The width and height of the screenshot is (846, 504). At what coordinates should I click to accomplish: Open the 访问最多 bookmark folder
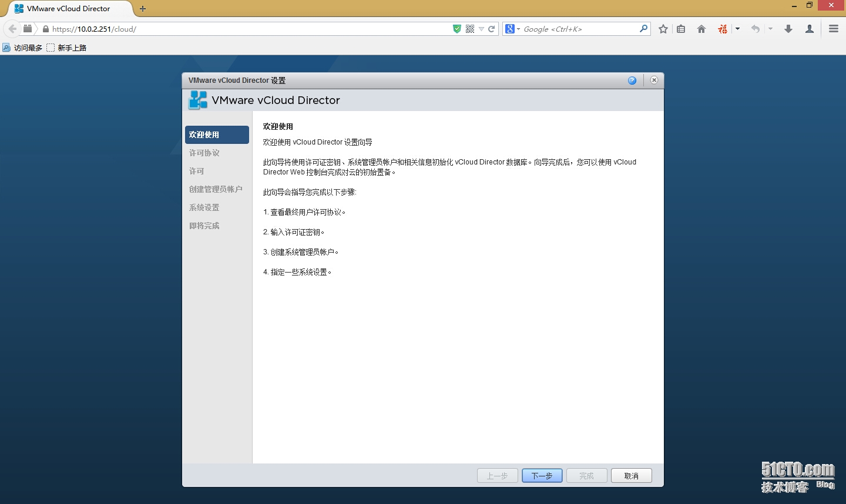point(23,48)
